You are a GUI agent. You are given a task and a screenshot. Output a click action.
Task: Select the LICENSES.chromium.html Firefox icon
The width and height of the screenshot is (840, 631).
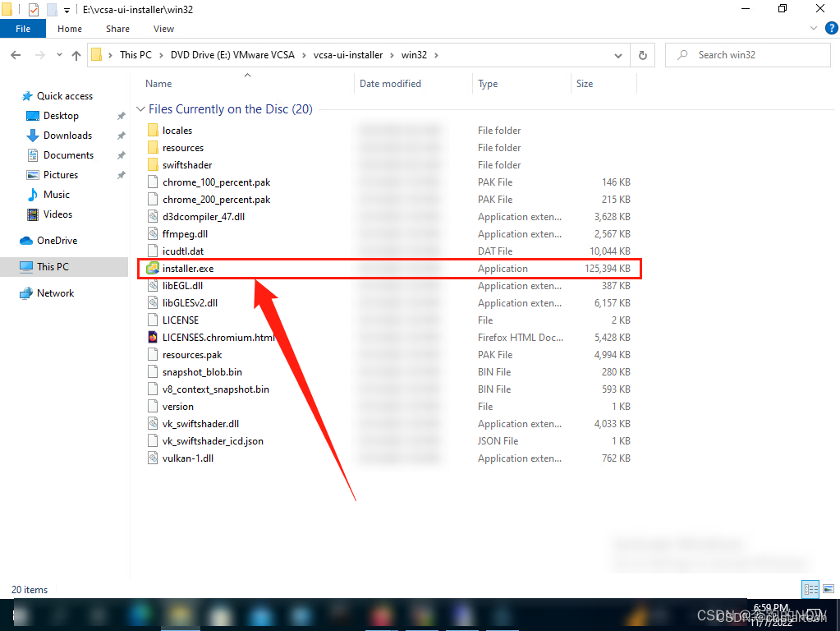pyautogui.click(x=153, y=337)
